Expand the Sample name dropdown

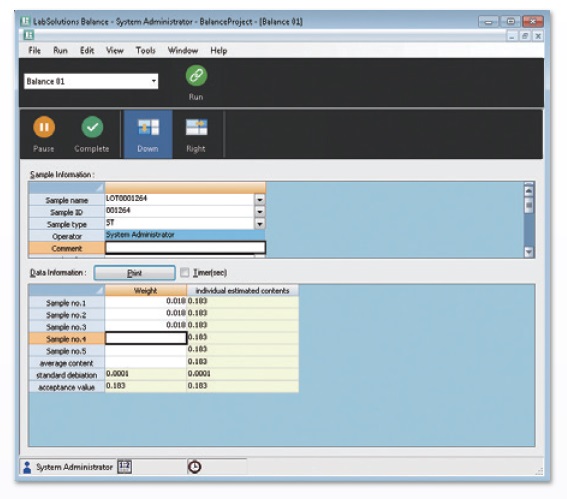coord(260,200)
